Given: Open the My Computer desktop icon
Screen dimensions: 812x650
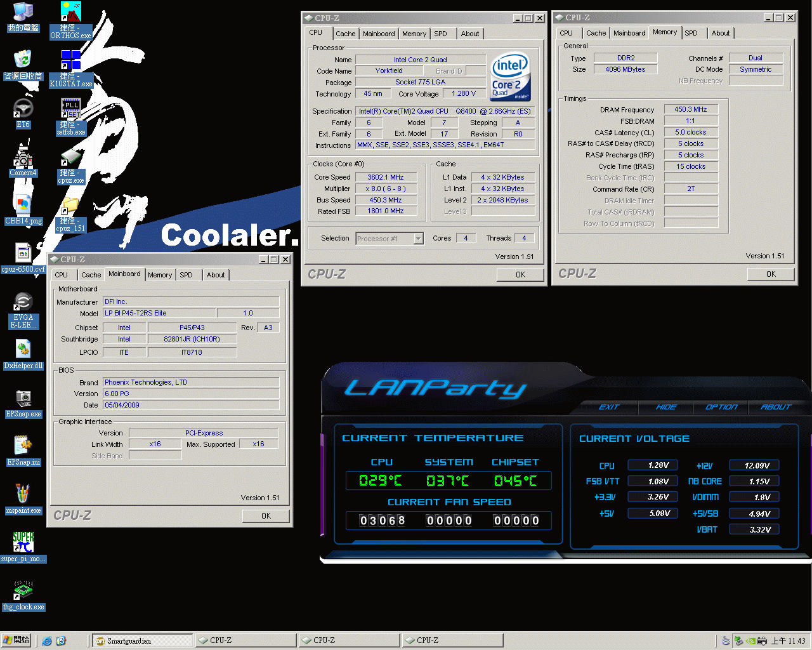Looking at the screenshot, I should pyautogui.click(x=23, y=17).
